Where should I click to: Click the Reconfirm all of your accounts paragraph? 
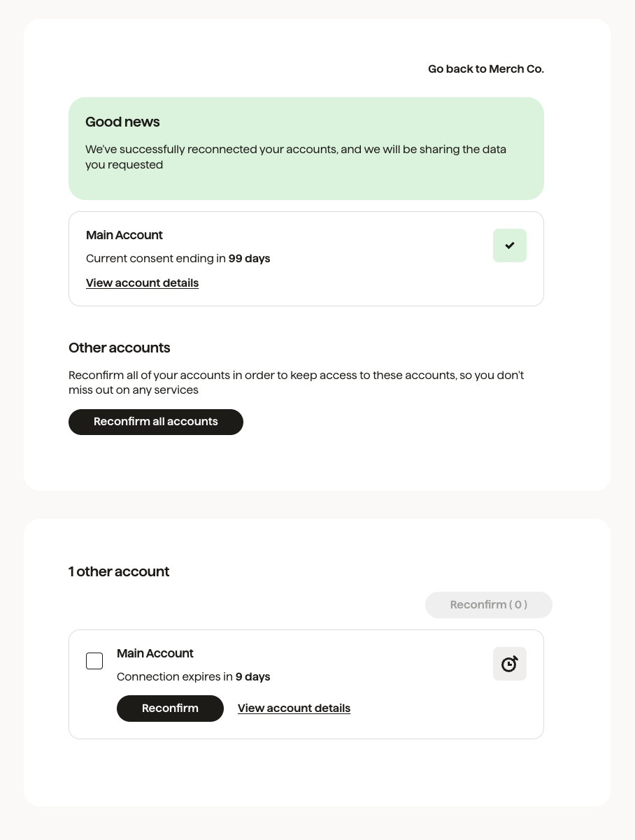click(297, 383)
